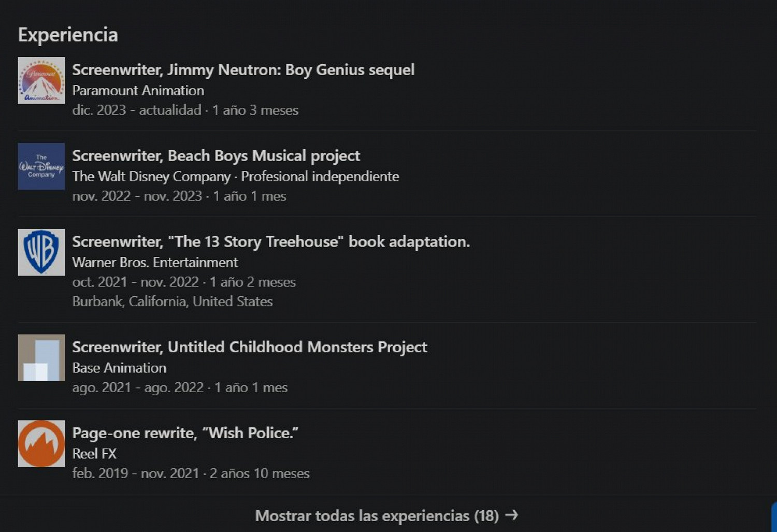
Task: Click the arrow beside show all experiences
Action: [511, 515]
